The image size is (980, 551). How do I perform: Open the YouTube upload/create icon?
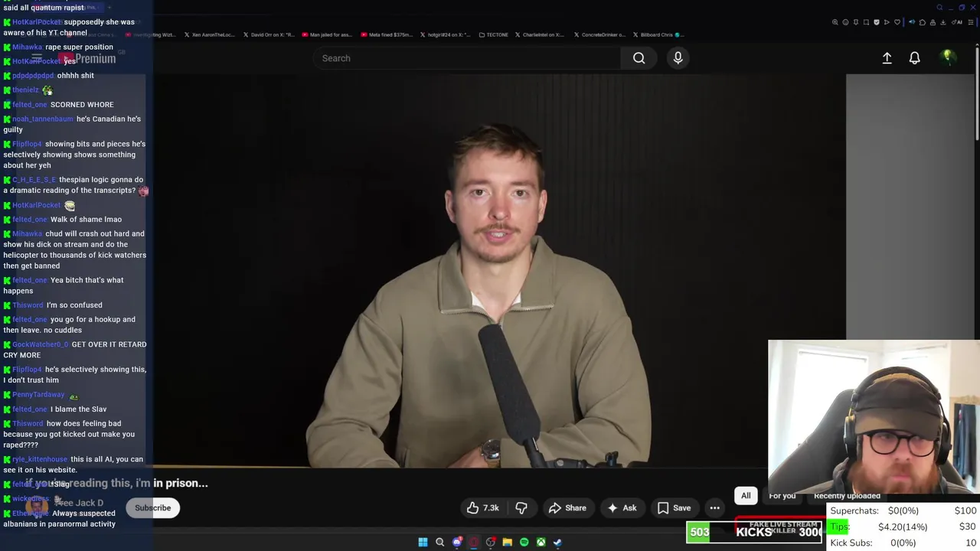click(887, 58)
